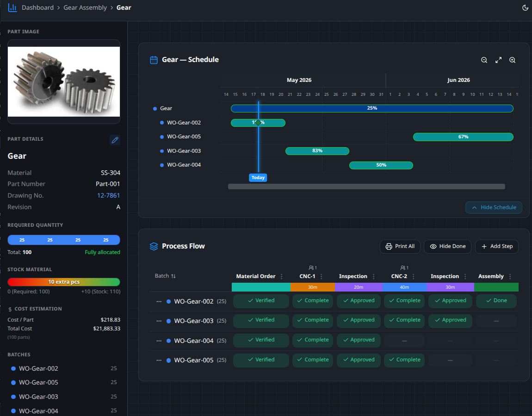This screenshot has width=532, height=416.
Task: Click the Jun 2026 month header
Action: [458, 80]
